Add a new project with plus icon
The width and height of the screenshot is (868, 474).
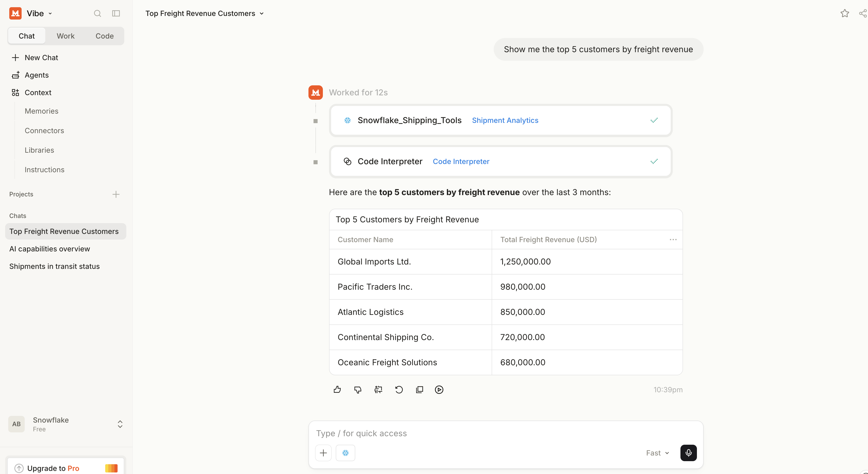click(x=116, y=194)
